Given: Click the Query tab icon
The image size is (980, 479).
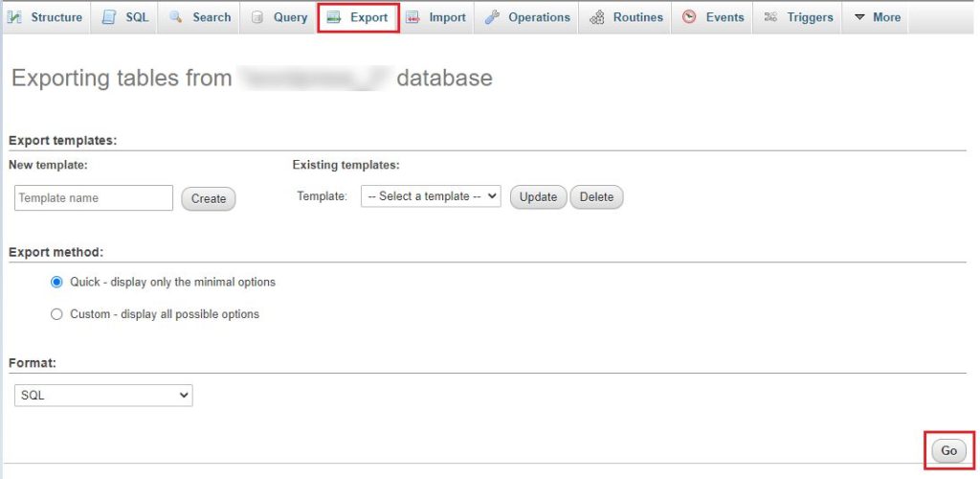Looking at the screenshot, I should pos(257,17).
